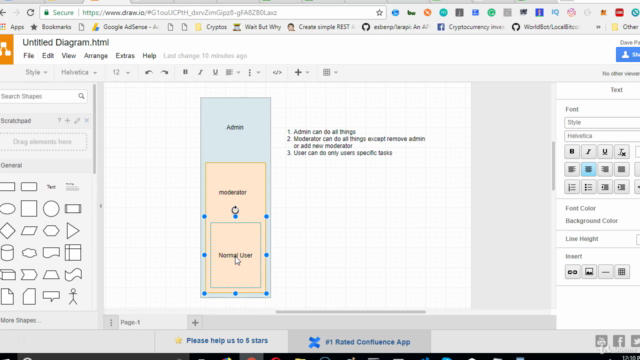Select the hexagon shape

pyautogui.click(x=51, y=231)
